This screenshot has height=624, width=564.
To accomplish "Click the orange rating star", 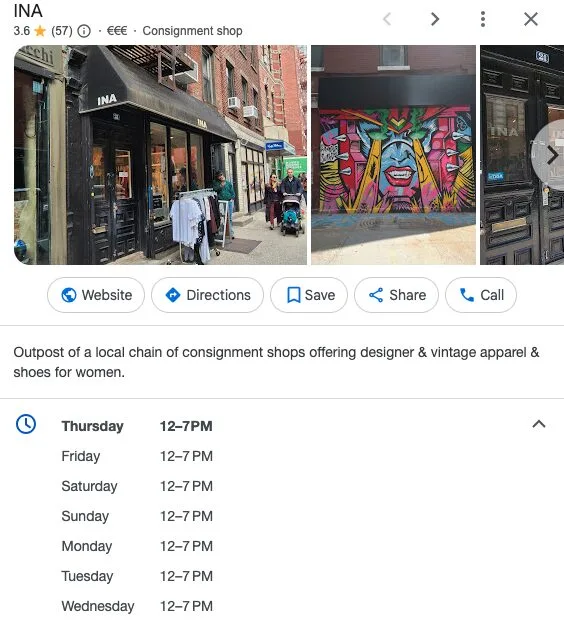I will 40,31.
